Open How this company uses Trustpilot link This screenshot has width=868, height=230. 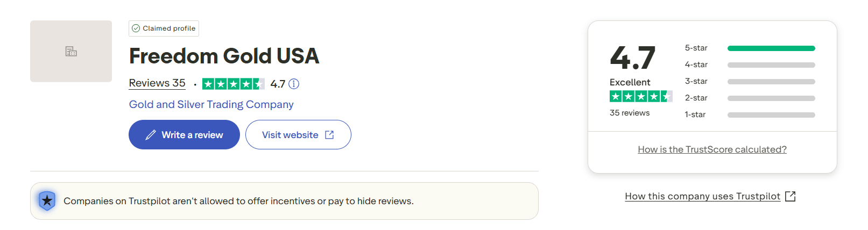(702, 196)
